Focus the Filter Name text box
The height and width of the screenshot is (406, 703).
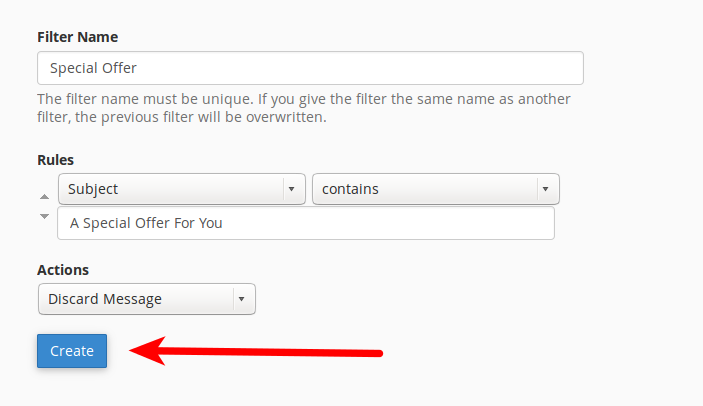[310, 68]
